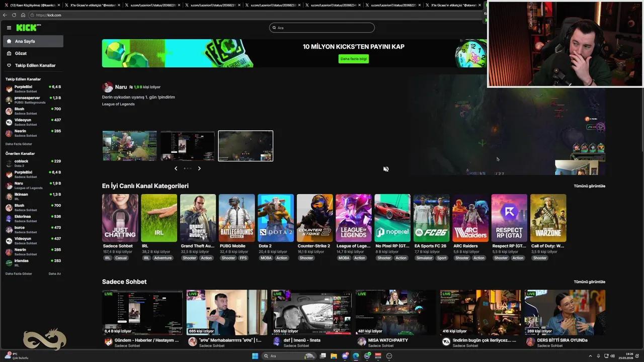The height and width of the screenshot is (362, 644).
Task: Switch to X'te Gicaas'ın etiketçisi @mistos tab
Action: 93,5
